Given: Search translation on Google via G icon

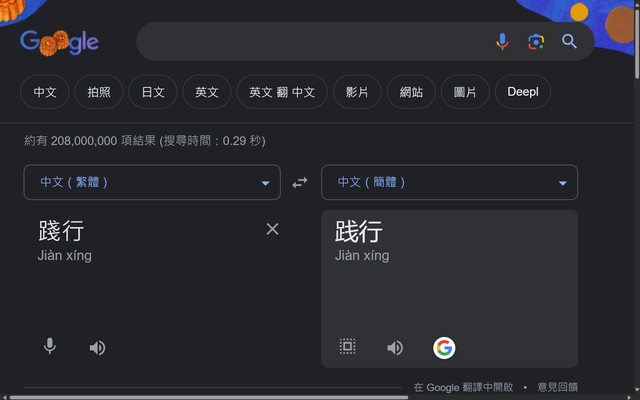Looking at the screenshot, I should (444, 347).
